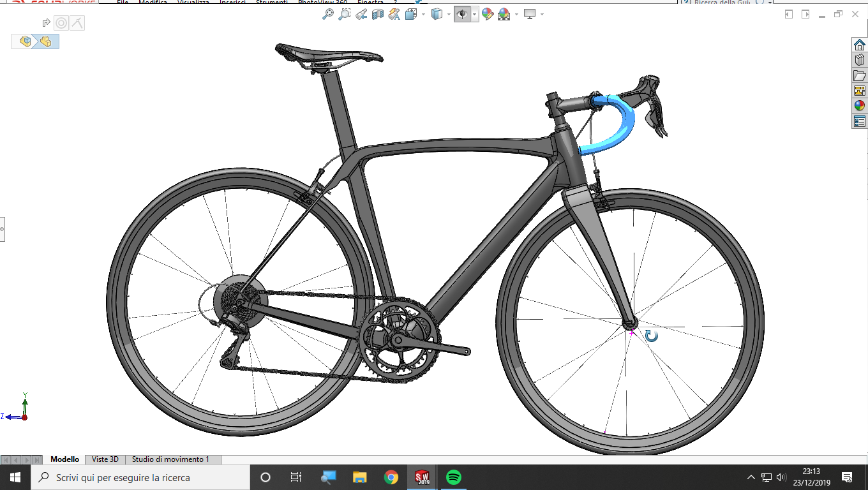
Task: Open the File Explorer folder tab in task pane
Action: 860,75
